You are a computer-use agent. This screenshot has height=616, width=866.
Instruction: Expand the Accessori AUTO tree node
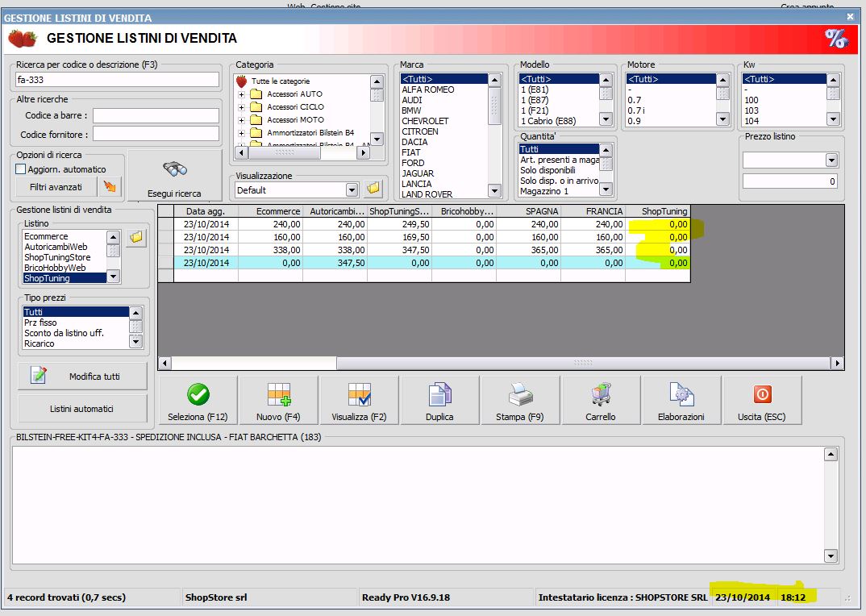click(241, 94)
